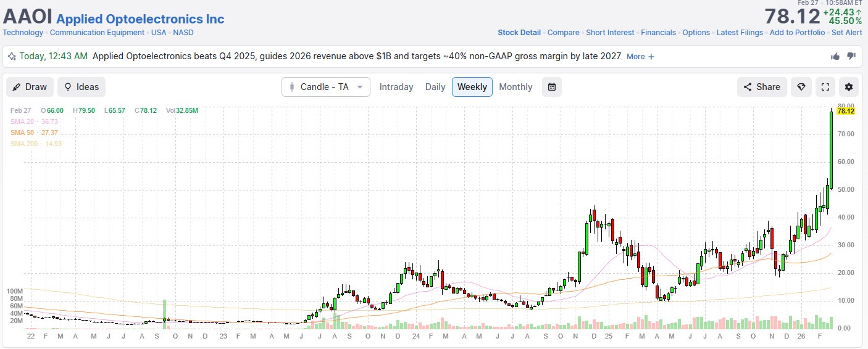Share this chart
868x349 pixels.
762,87
